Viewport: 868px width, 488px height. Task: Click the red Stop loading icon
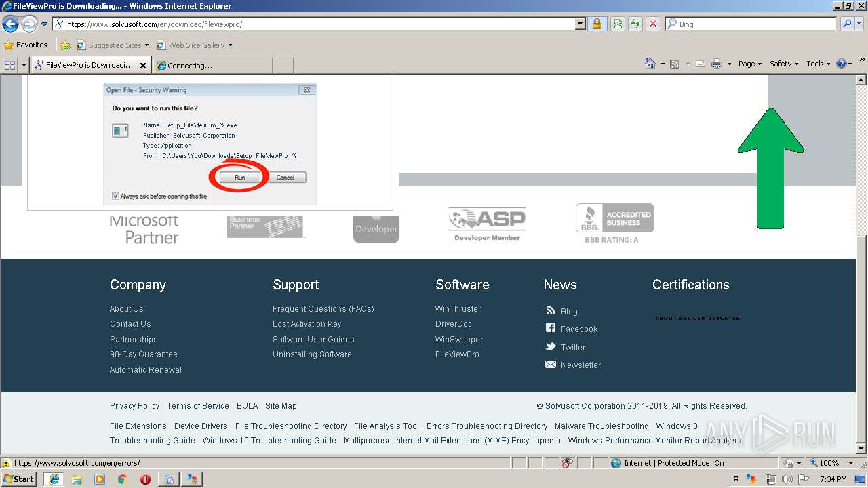[652, 24]
